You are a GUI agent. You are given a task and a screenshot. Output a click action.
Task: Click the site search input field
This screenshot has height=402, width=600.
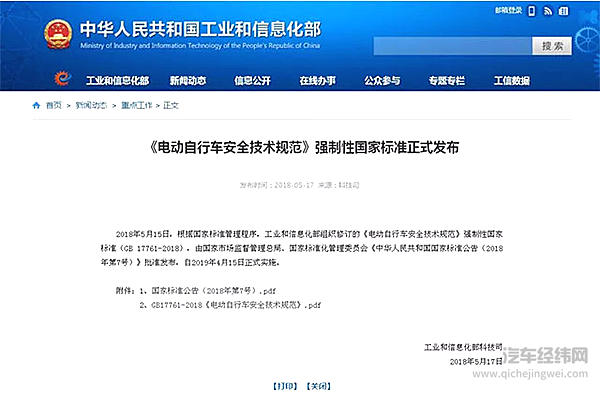[453, 46]
